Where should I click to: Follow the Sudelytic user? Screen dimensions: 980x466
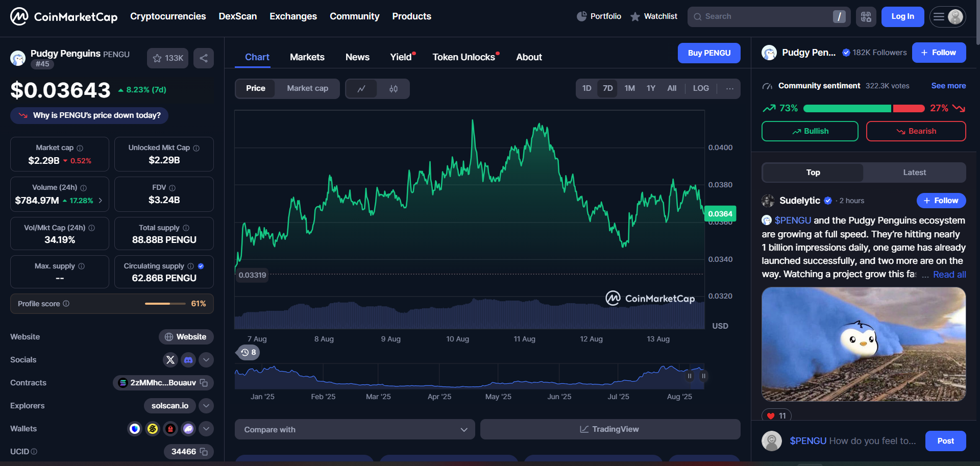point(941,201)
